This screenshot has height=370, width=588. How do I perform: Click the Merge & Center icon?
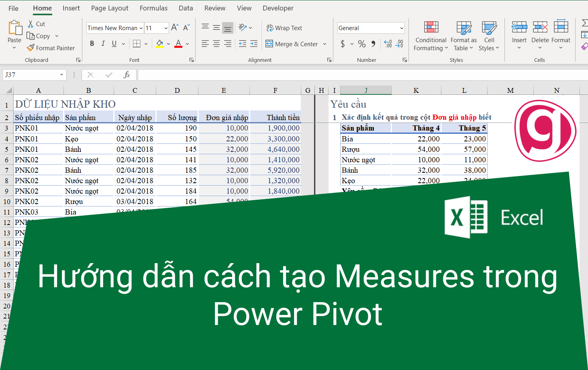tap(269, 44)
